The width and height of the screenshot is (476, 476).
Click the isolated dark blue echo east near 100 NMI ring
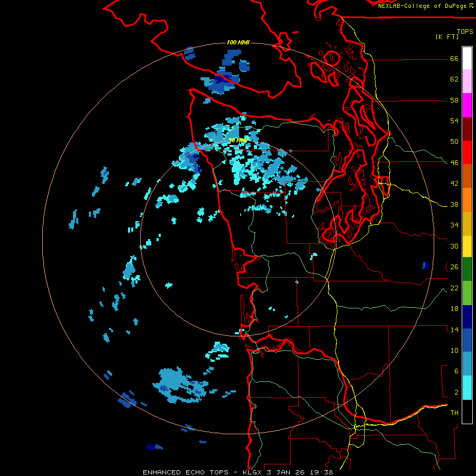click(x=425, y=266)
